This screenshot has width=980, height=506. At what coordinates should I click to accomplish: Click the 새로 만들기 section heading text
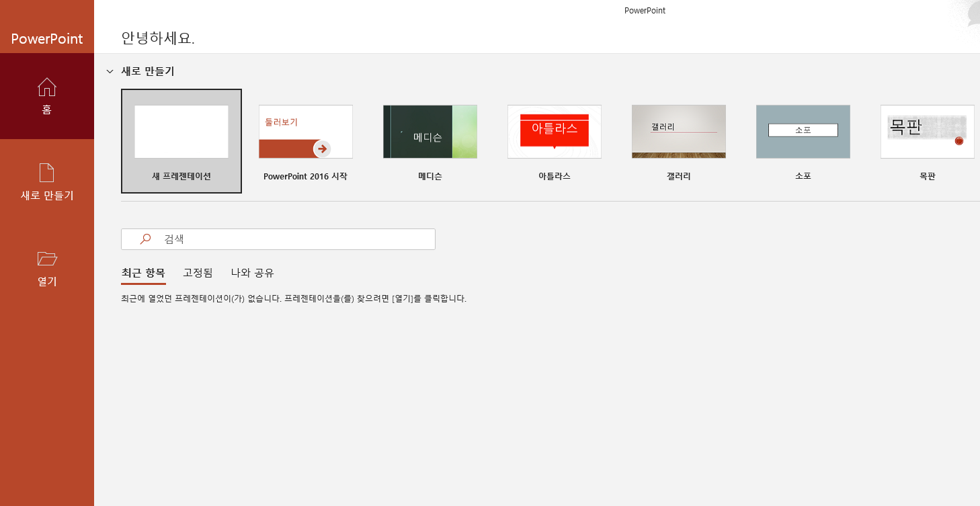[148, 71]
